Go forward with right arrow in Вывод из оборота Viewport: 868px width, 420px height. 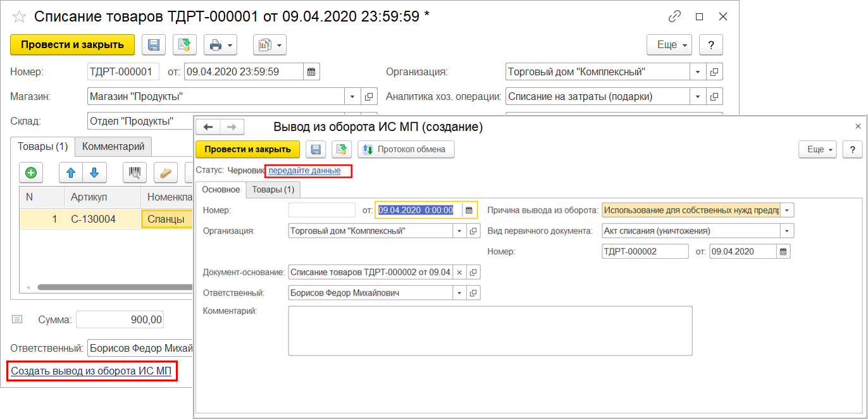pyautogui.click(x=232, y=127)
